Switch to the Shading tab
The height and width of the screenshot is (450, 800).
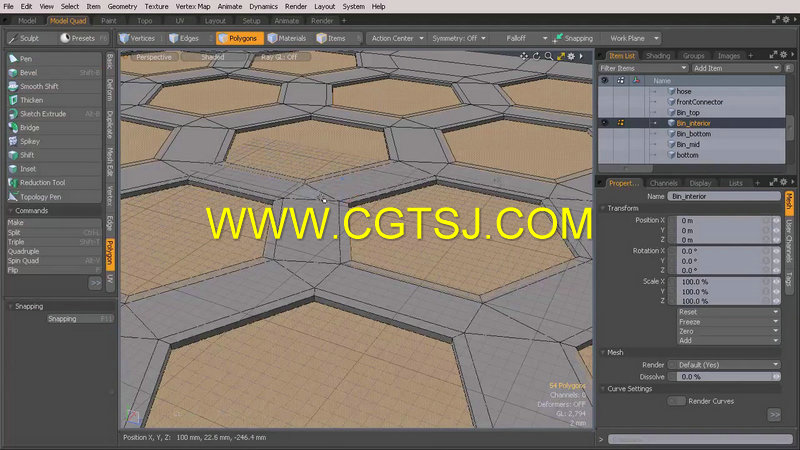[658, 56]
